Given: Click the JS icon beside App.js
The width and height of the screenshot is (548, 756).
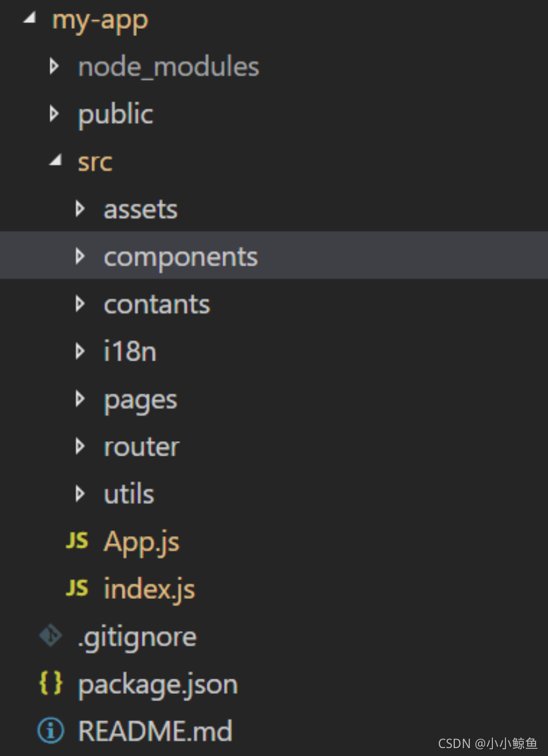Looking at the screenshot, I should click(x=77, y=541).
